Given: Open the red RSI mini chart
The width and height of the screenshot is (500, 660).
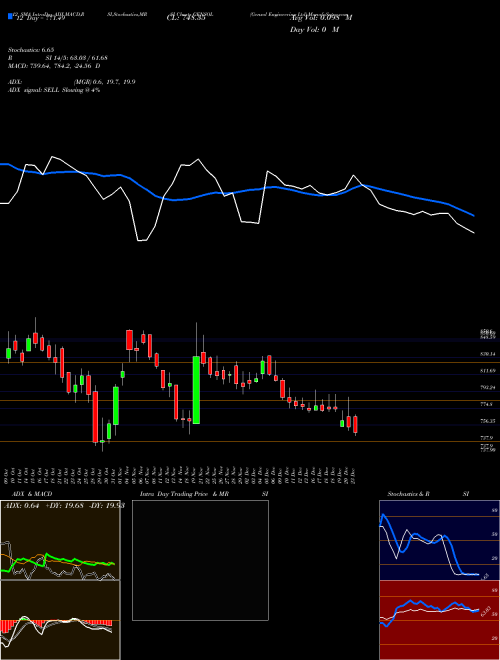Looking at the screenshot, I should 439,620.
